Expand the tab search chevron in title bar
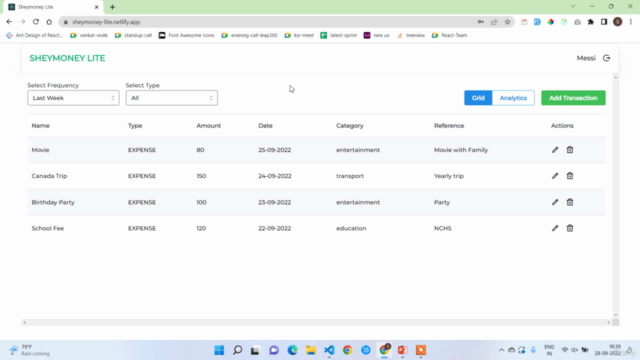This screenshot has width=640, height=360. point(573,7)
